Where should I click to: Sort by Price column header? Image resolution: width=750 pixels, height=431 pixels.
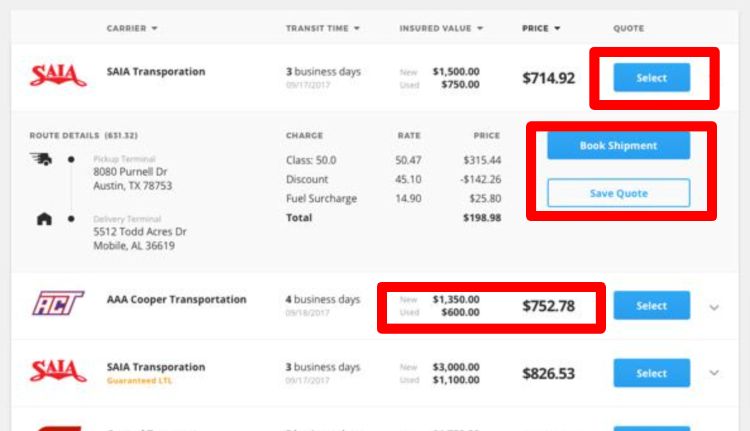click(x=540, y=28)
